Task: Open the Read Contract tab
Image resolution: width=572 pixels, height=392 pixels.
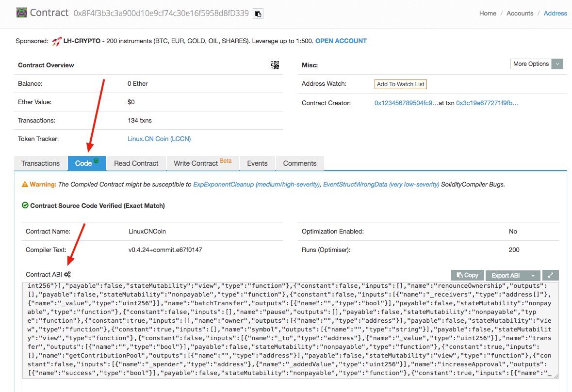Action: [x=136, y=163]
